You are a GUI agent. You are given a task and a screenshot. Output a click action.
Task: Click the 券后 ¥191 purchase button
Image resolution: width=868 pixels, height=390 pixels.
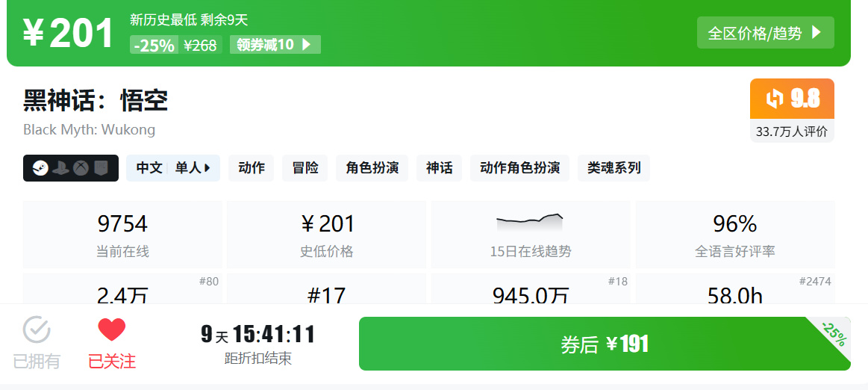[605, 344]
